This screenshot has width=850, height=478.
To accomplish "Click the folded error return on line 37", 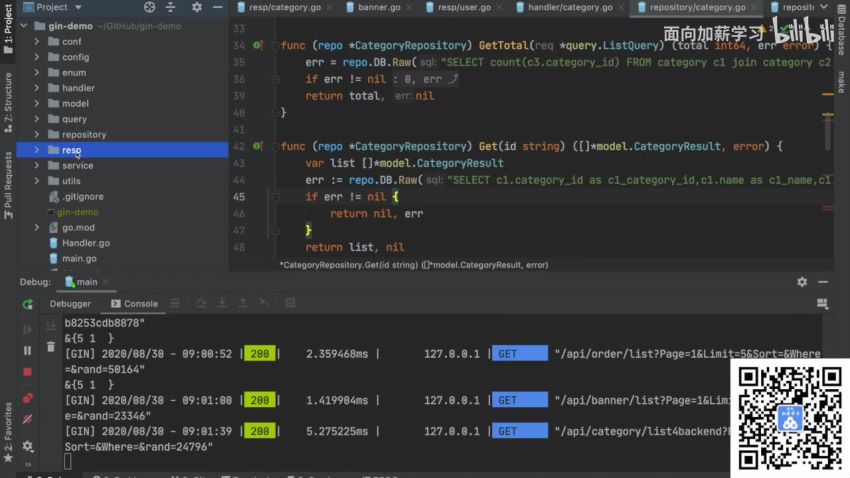I will pos(424,79).
